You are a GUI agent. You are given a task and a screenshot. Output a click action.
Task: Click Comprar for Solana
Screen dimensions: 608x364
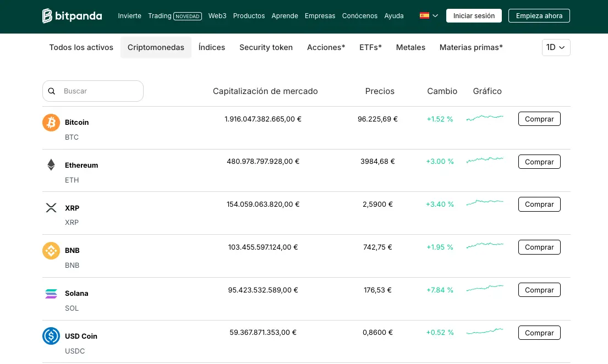(x=539, y=290)
